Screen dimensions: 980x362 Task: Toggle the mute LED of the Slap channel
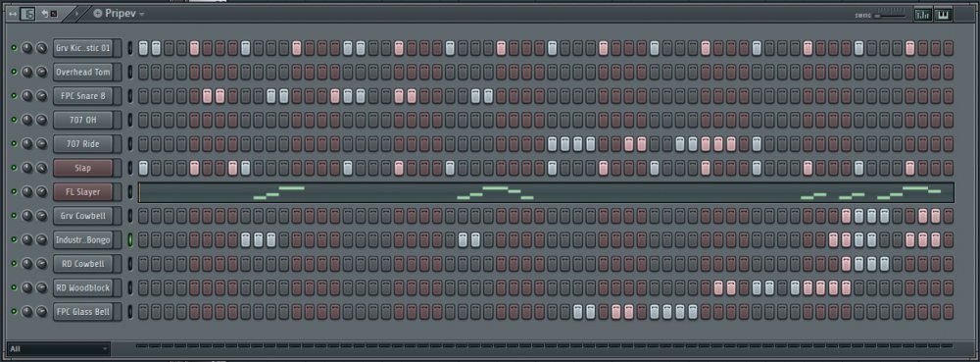[x=14, y=168]
